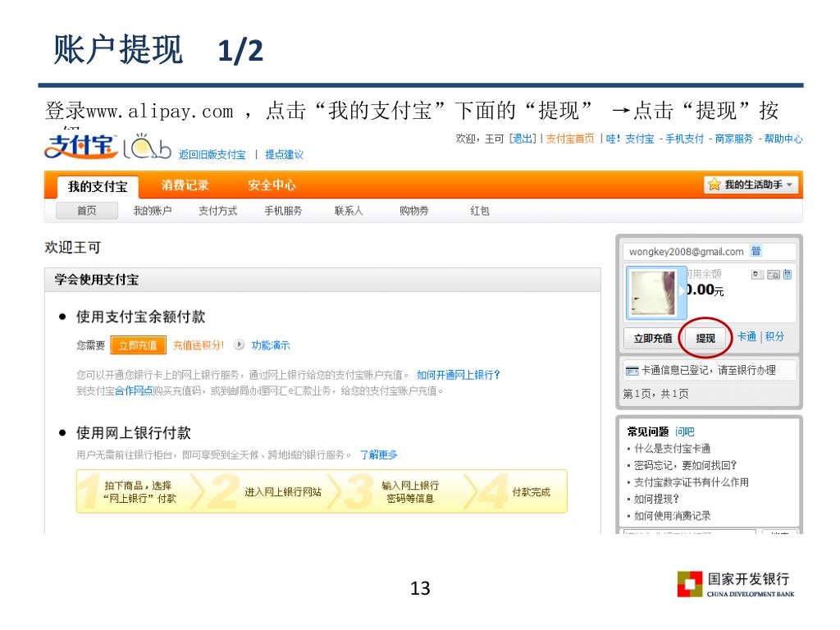The height and width of the screenshot is (630, 840).
Task: Switch to 安全中心 tab
Action: click(x=272, y=185)
